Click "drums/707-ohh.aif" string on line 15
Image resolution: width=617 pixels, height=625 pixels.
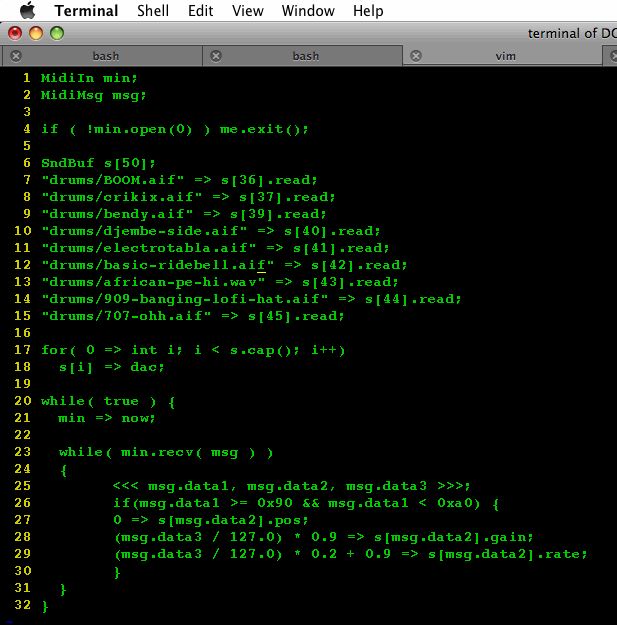pyautogui.click(x=126, y=316)
